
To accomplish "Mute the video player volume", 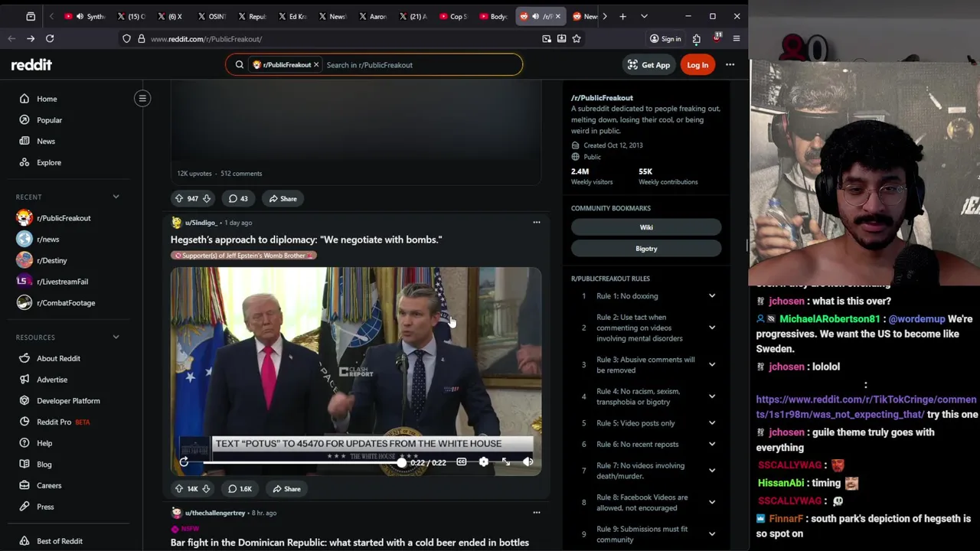I will [x=528, y=461].
